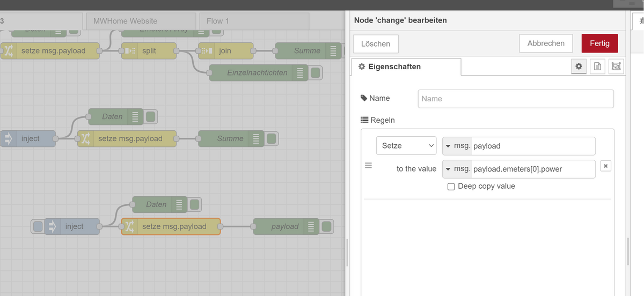This screenshot has width=644, height=296.
Task: Click into the Name input field
Action: (x=515, y=99)
